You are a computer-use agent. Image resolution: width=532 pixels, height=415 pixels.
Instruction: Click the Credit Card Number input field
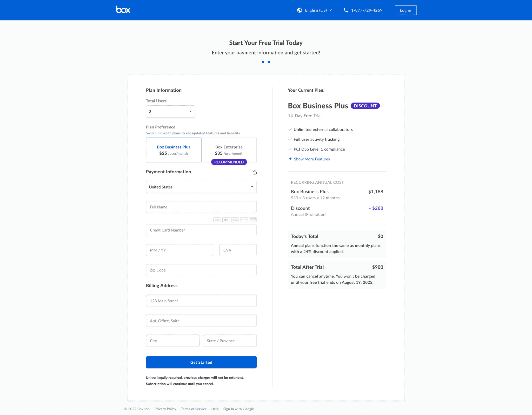coord(201,229)
